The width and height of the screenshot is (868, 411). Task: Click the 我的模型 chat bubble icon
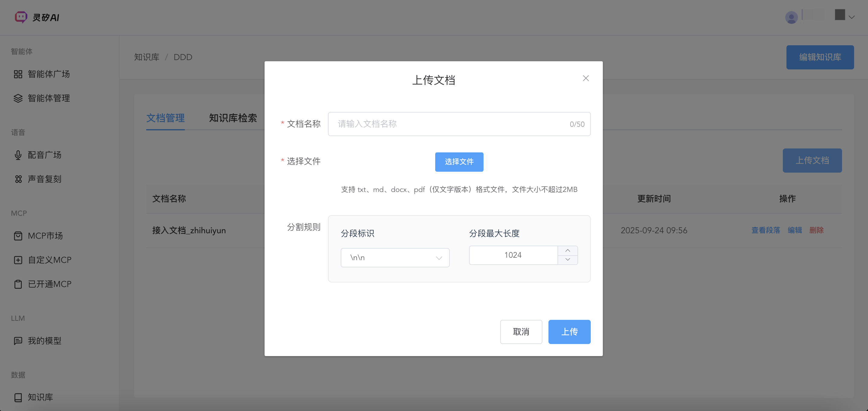pos(18,341)
